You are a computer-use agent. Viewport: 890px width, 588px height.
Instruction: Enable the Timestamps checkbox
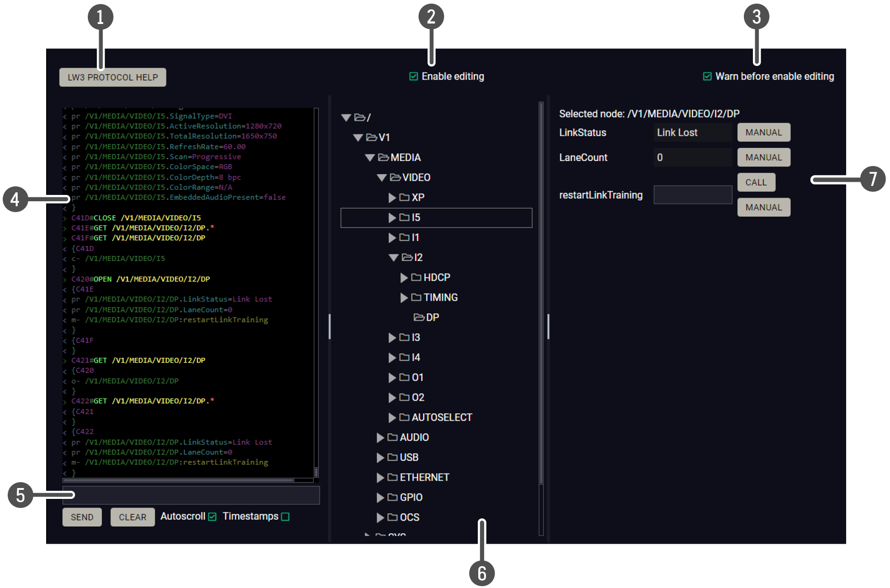coord(285,517)
